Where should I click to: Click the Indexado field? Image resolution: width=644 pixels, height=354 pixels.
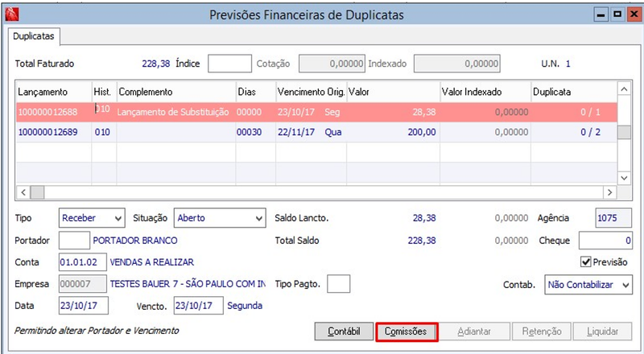tap(456, 64)
